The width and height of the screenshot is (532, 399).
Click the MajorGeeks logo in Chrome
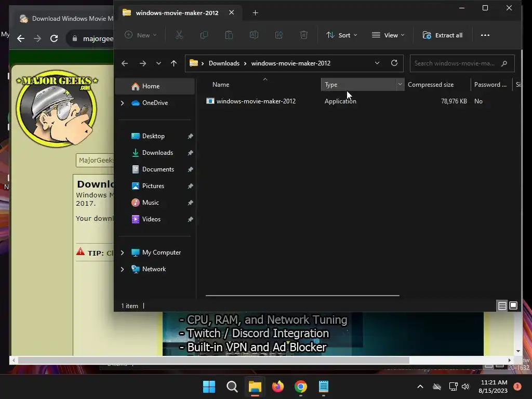pos(57,108)
